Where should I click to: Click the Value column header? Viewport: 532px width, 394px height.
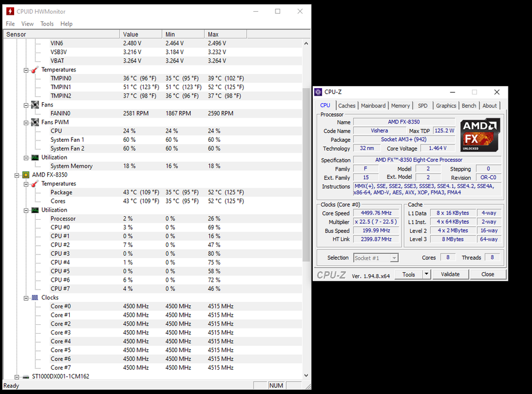point(141,34)
